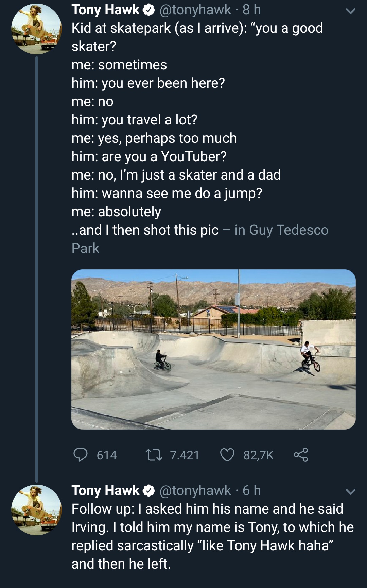
Task: Retweet the skatepark tweet via the arrows icon
Action: (154, 455)
